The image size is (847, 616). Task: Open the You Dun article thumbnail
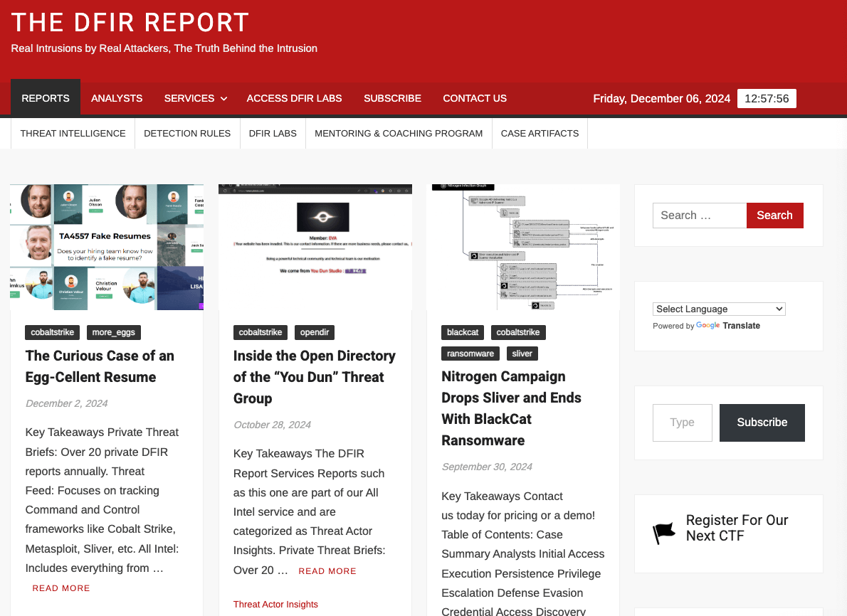pyautogui.click(x=315, y=248)
